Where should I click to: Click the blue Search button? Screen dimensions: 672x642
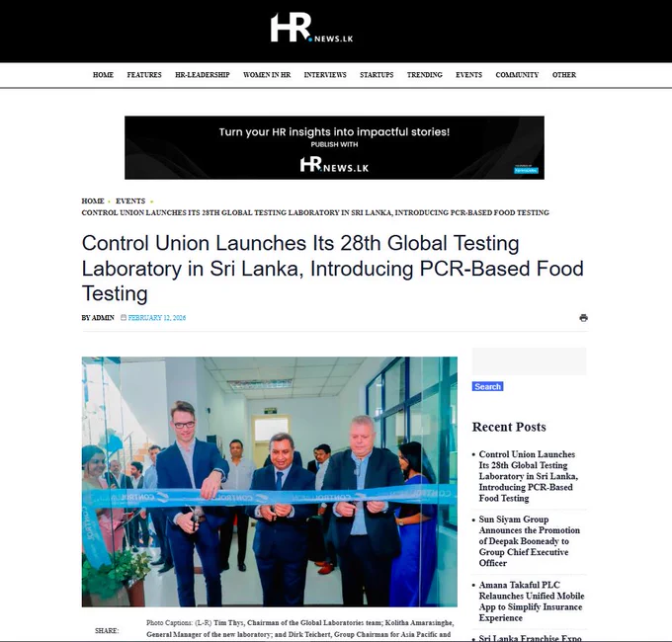click(x=488, y=386)
